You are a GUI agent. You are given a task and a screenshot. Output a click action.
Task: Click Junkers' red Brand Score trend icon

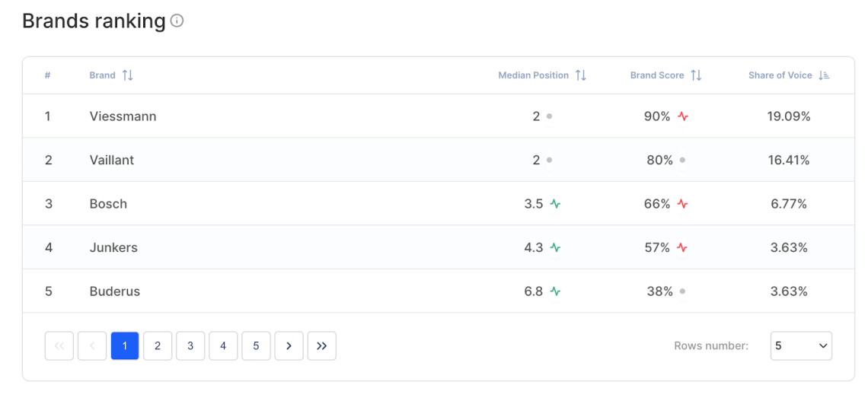pos(683,248)
